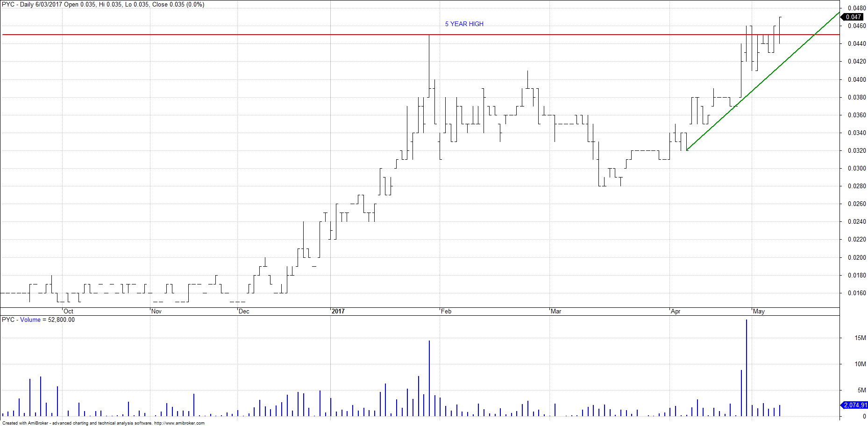The width and height of the screenshot is (868, 426).
Task: Click the 0.0400 price axis label
Action: (x=857, y=79)
